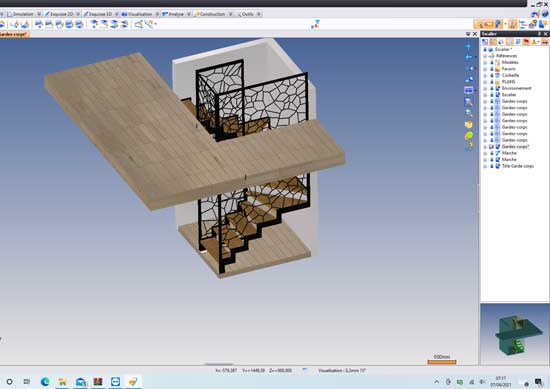Viewport: 550px width, 389px height.
Task: Click the red flag icon in Escalier panel
Action: 526,42
